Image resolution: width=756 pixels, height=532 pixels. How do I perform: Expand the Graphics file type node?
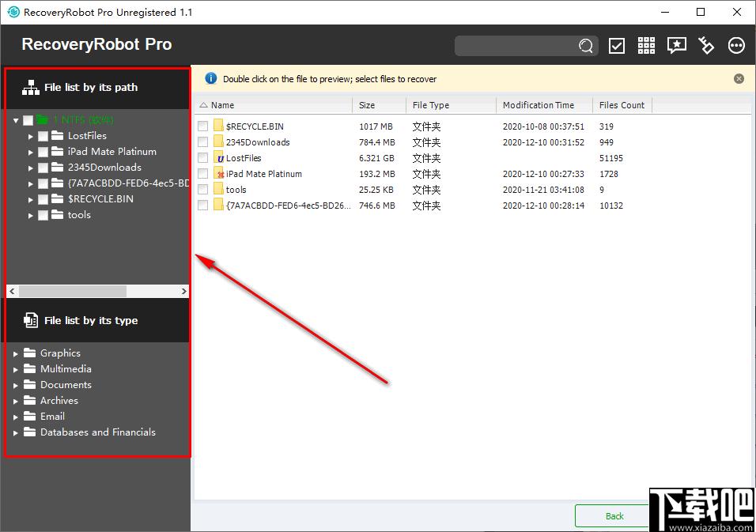pos(16,353)
